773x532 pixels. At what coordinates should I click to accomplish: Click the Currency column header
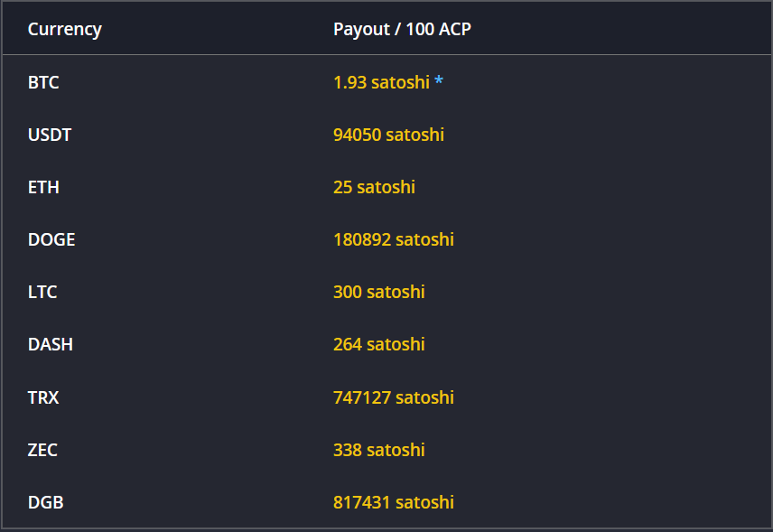(x=65, y=29)
